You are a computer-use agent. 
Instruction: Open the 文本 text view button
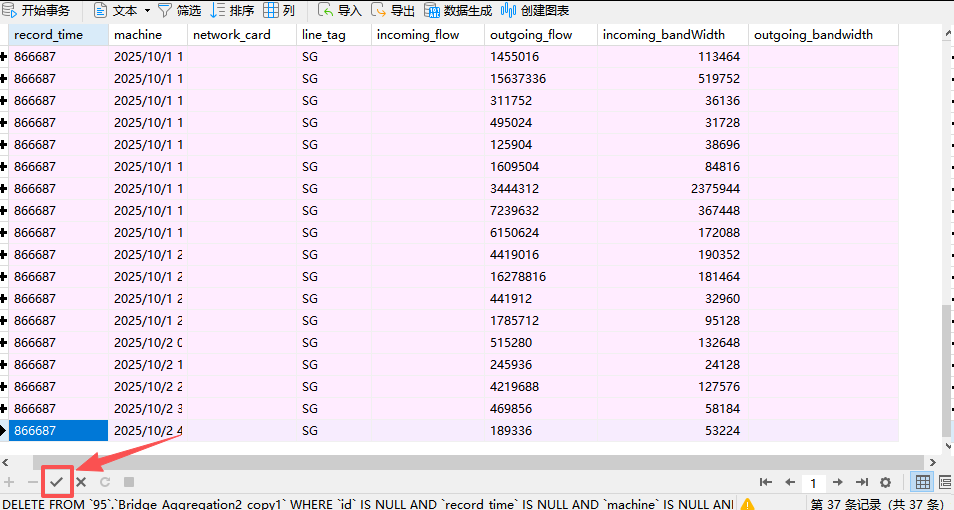tap(116, 10)
